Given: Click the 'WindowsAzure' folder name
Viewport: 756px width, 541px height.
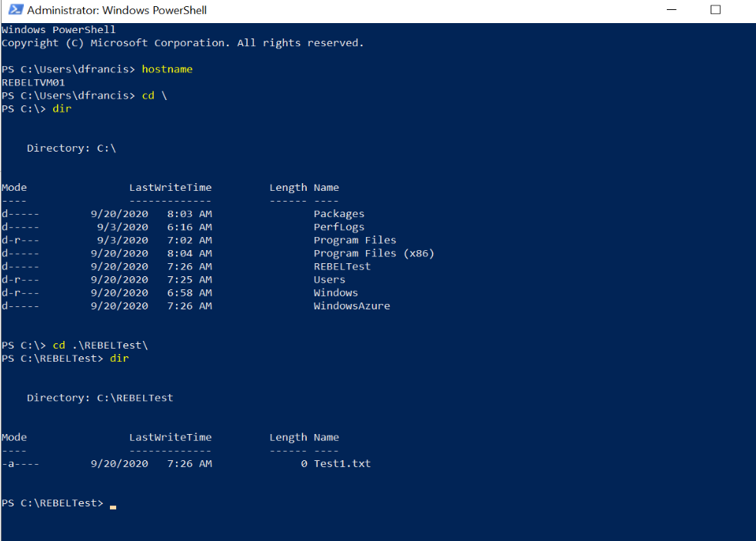Looking at the screenshot, I should (351, 306).
